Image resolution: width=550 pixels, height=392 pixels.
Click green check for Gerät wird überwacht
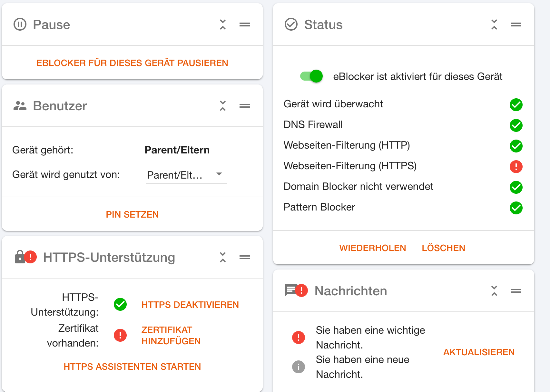(516, 105)
